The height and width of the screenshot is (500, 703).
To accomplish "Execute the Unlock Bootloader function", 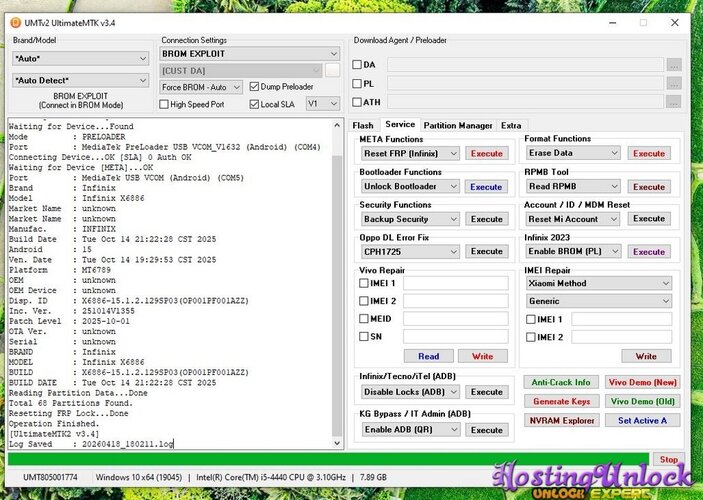I will coord(486,187).
